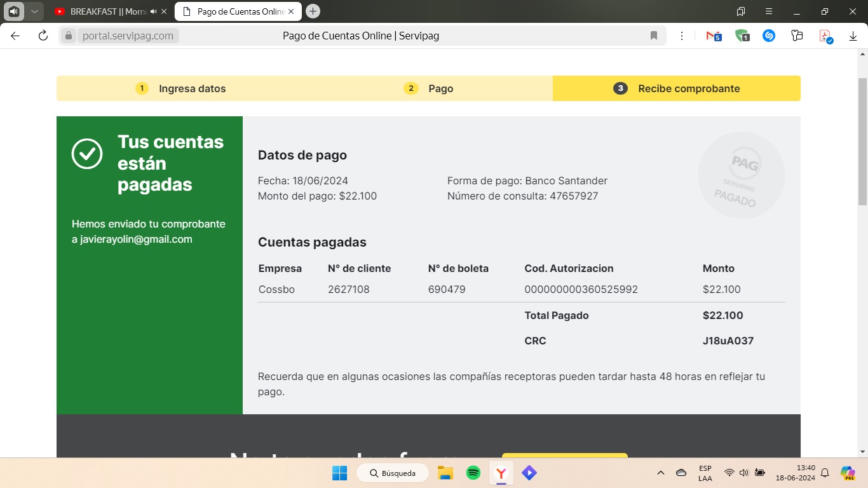Go back to the previous page
This screenshot has width=868, height=488.
click(x=15, y=36)
